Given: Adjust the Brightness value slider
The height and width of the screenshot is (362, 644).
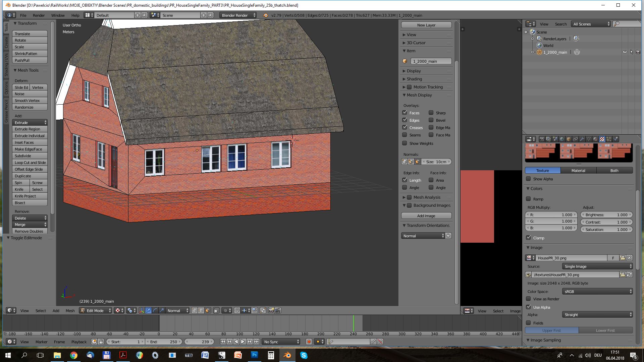Looking at the screenshot, I should point(606,215).
